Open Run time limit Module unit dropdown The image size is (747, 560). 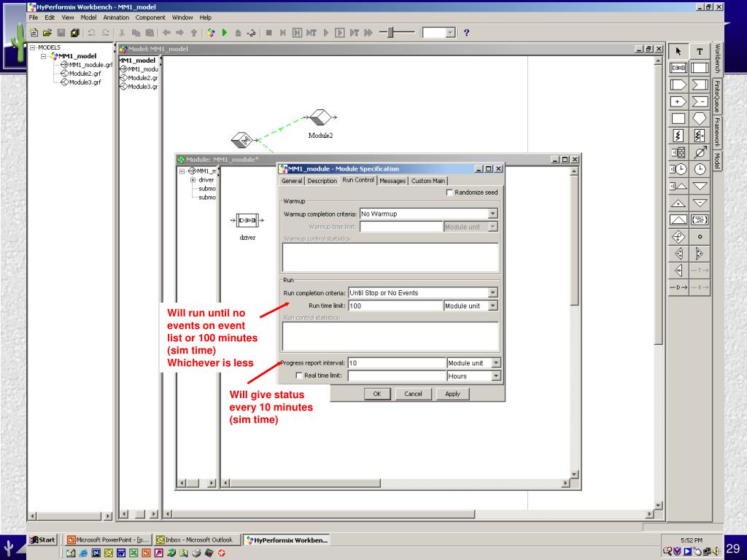pos(492,306)
